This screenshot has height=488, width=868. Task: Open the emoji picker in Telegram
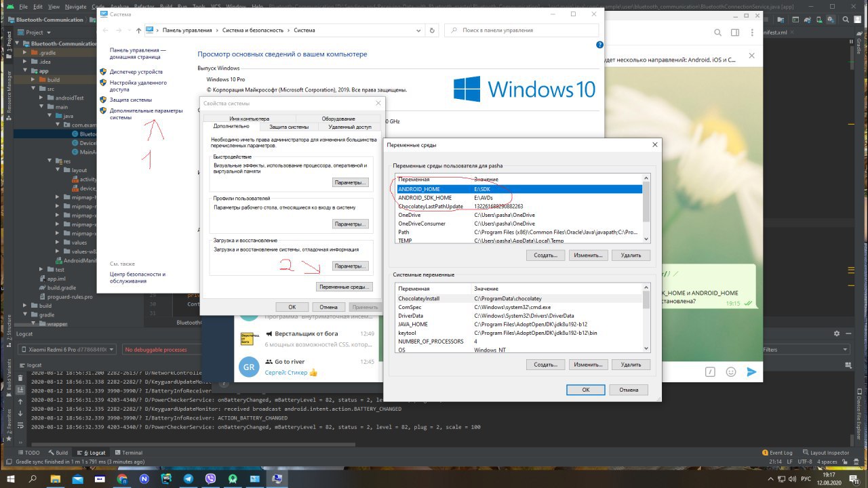tap(730, 371)
